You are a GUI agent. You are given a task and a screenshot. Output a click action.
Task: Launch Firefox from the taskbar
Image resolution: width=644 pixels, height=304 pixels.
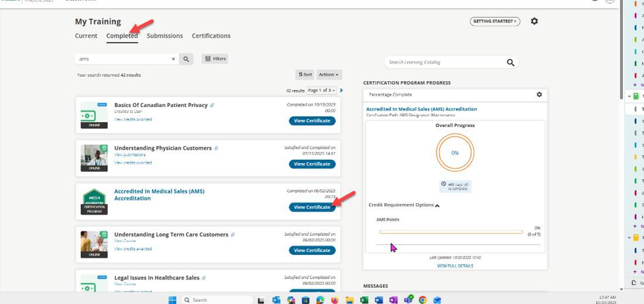[335, 300]
